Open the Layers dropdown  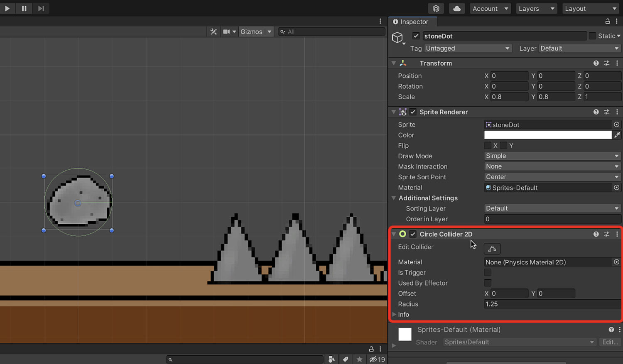(x=536, y=8)
